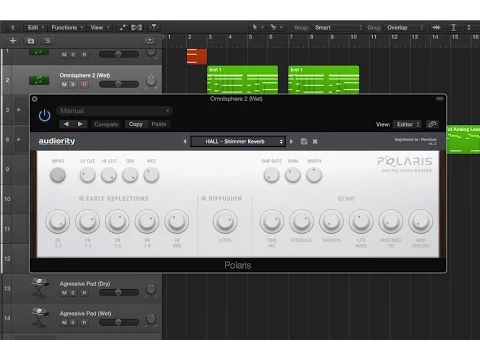Open the pointer tool menu
The height and width of the screenshot is (360, 480).
coord(258,27)
